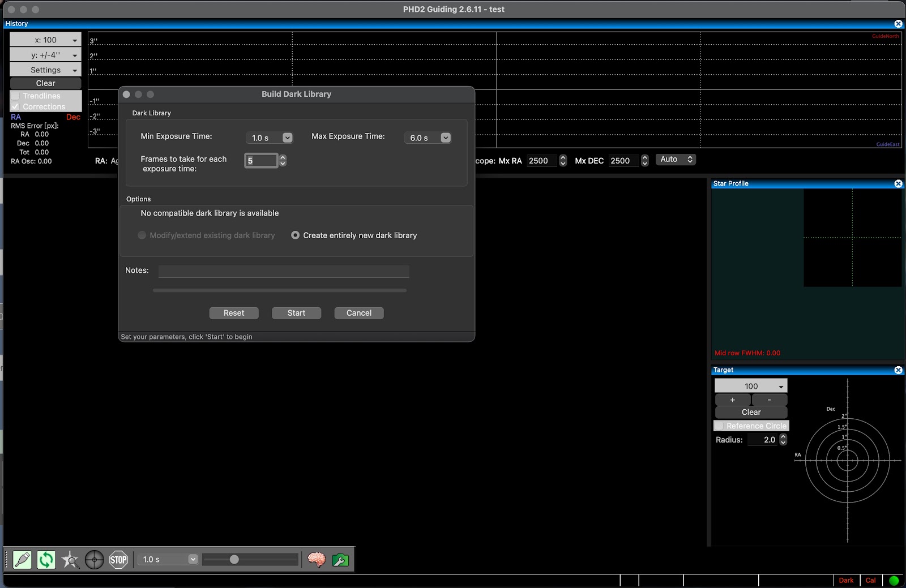The width and height of the screenshot is (906, 588).
Task: Click the Build Dark Library dialog close button
Action: 126,95
